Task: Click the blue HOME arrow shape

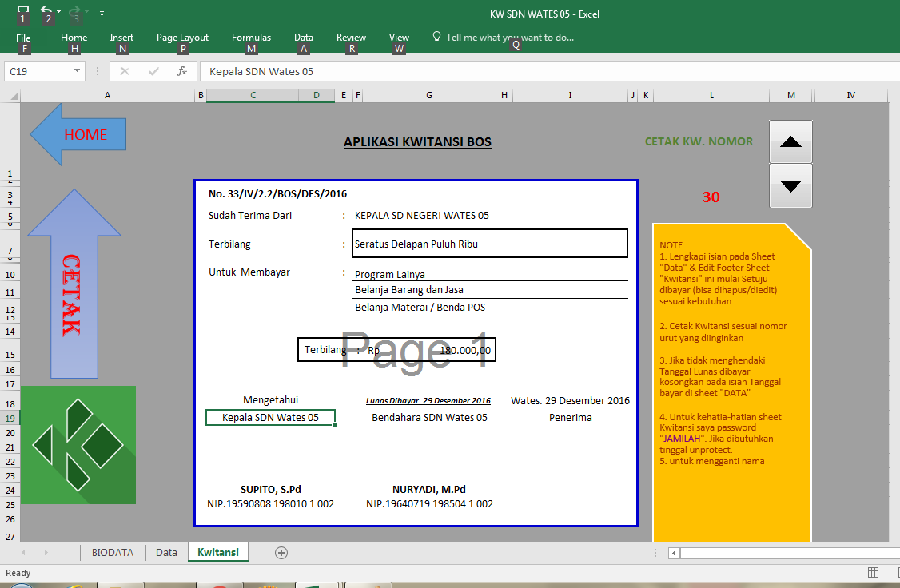Action: (78, 135)
